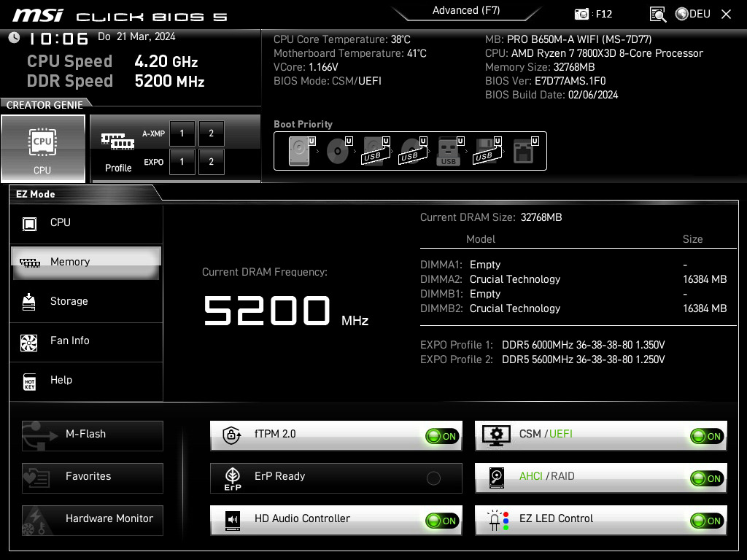Change language via the DEU globe icon
This screenshot has height=560, width=747.
click(693, 14)
